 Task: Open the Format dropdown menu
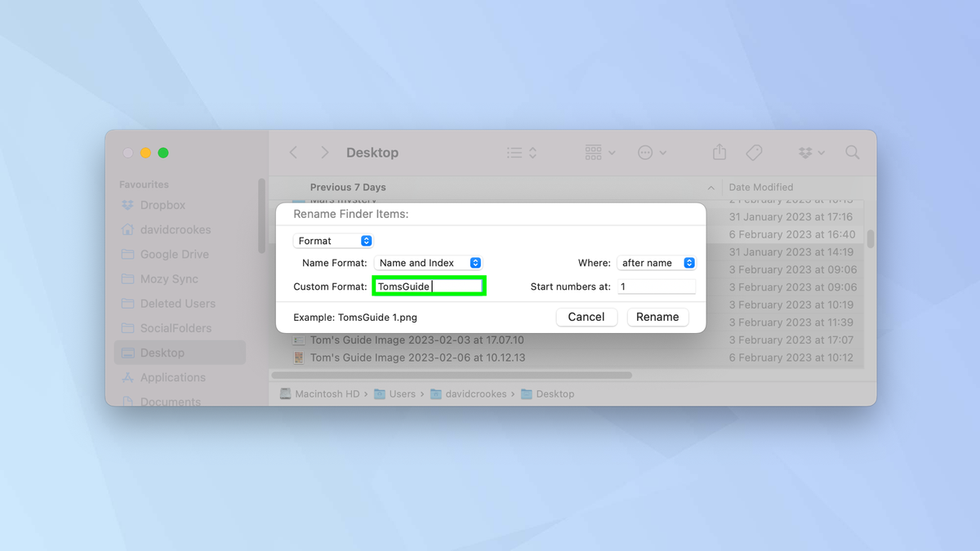(x=332, y=240)
